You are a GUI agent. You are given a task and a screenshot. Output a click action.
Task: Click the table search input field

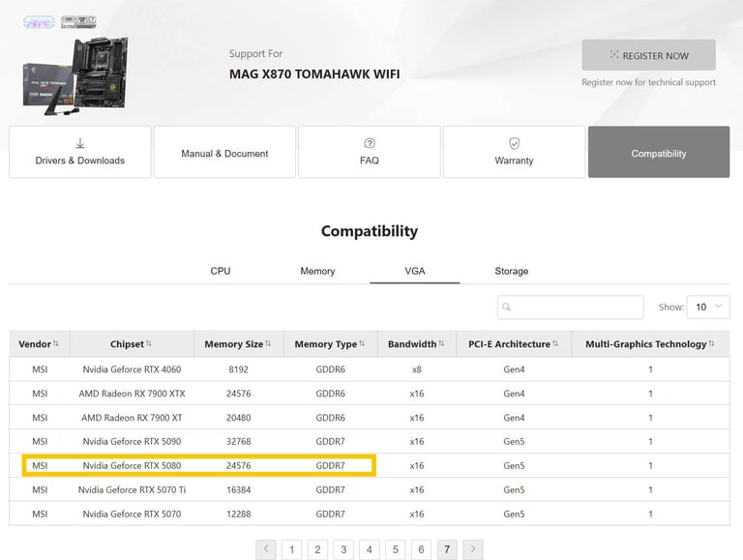pos(570,307)
